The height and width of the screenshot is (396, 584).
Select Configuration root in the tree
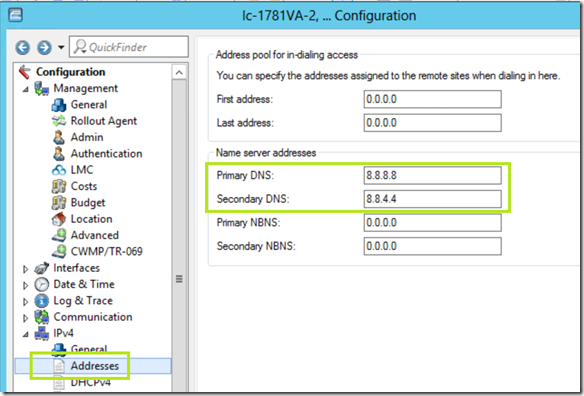click(70, 72)
